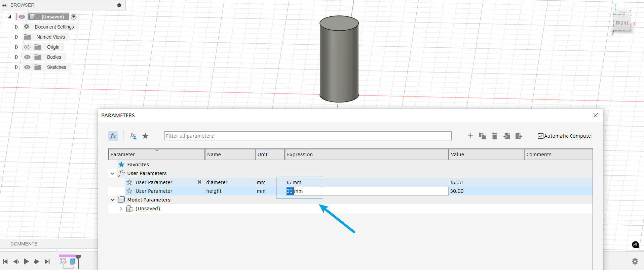Image resolution: width=644 pixels, height=270 pixels.
Task: Click the Name column header
Action: pos(230,154)
